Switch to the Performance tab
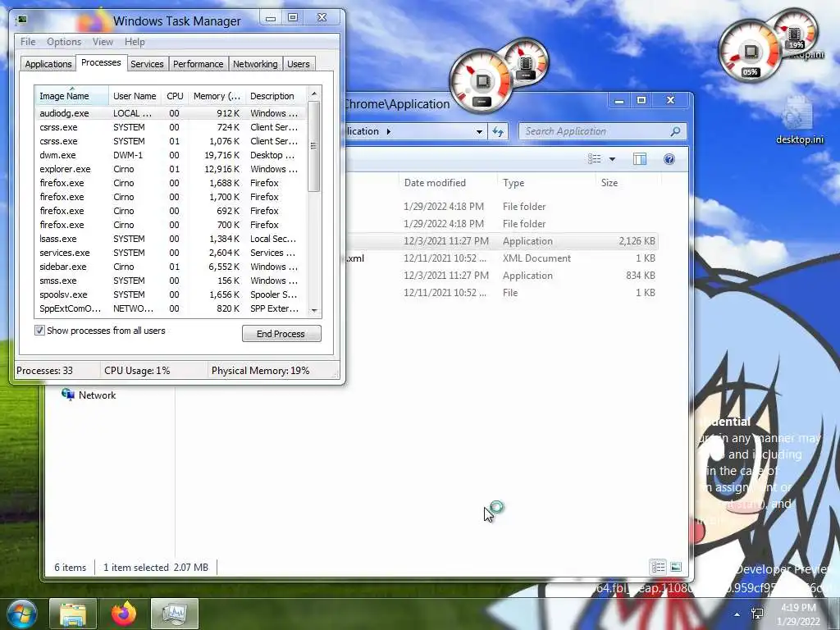840x630 pixels. (x=199, y=64)
